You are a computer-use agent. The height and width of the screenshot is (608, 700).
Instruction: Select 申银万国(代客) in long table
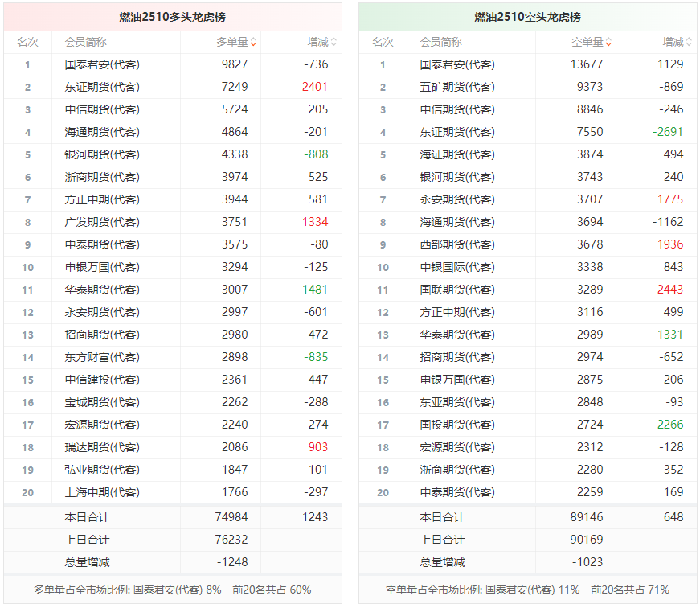click(102, 267)
